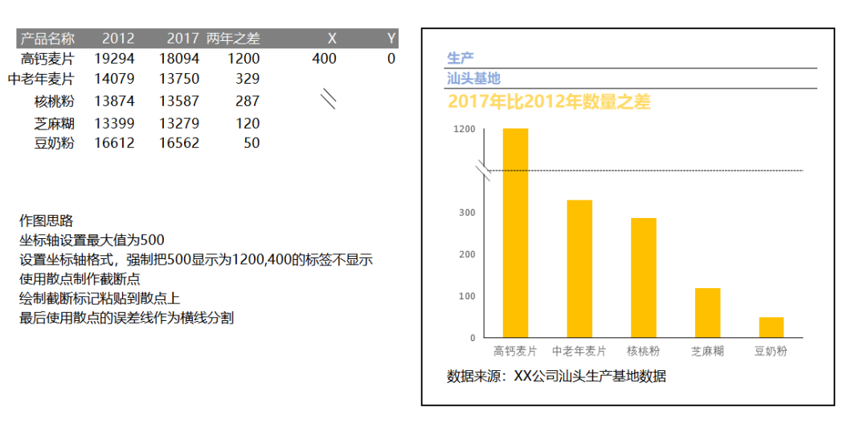Select difference cell 50
The height and width of the screenshot is (424, 868).
click(252, 143)
